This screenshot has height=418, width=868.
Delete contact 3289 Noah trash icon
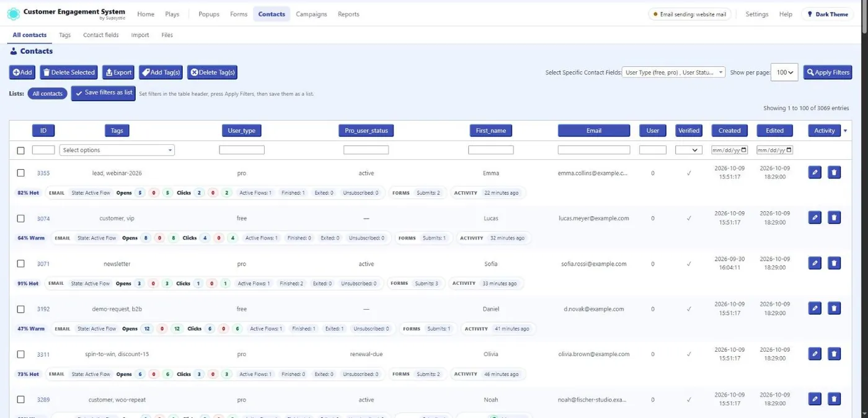[834, 399]
